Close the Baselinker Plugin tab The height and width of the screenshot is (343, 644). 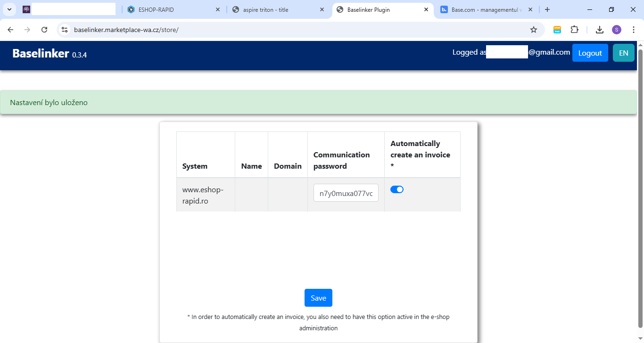pyautogui.click(x=426, y=9)
